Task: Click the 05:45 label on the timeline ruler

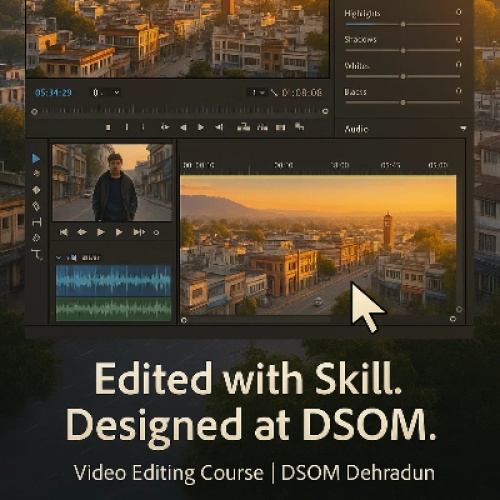Action: [x=390, y=165]
